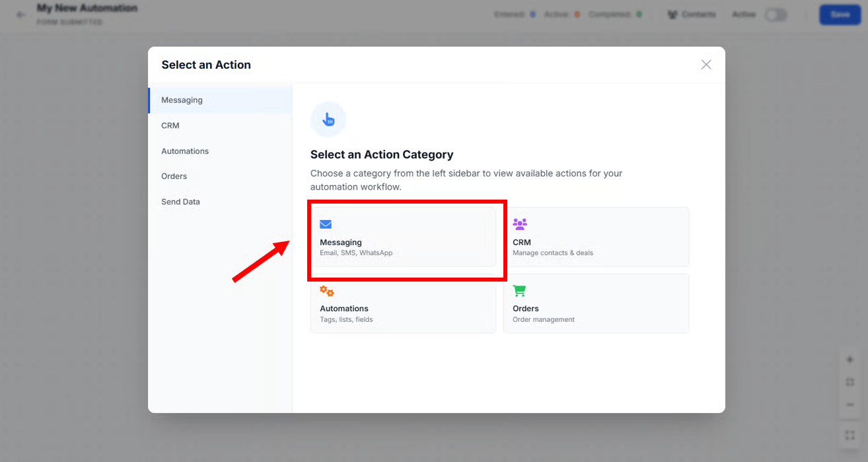868x462 pixels.
Task: Click the back arrow beside automation name
Action: (21, 15)
